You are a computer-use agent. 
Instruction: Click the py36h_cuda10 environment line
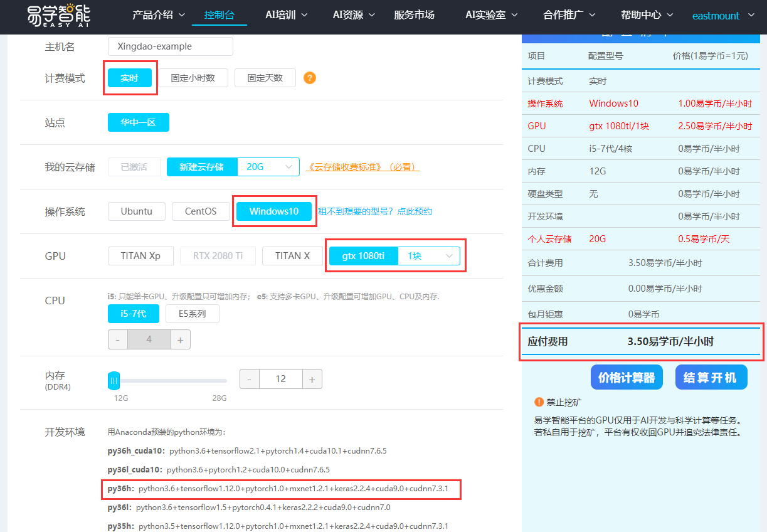247,450
